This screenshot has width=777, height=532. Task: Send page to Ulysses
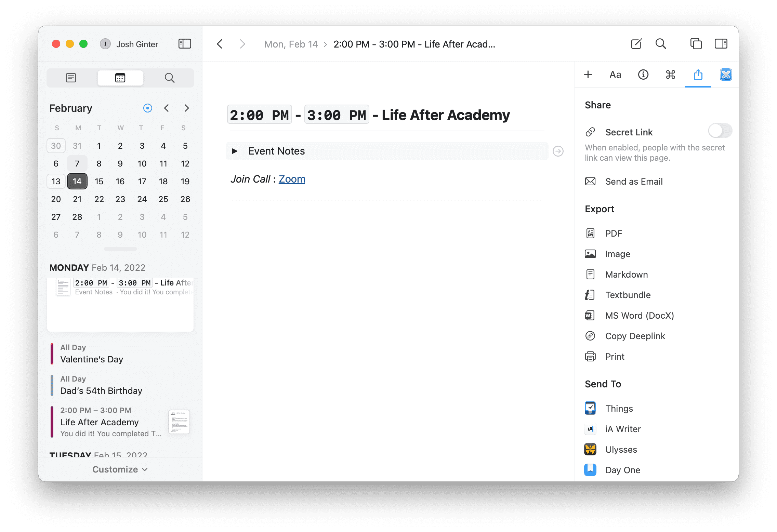(x=611, y=450)
